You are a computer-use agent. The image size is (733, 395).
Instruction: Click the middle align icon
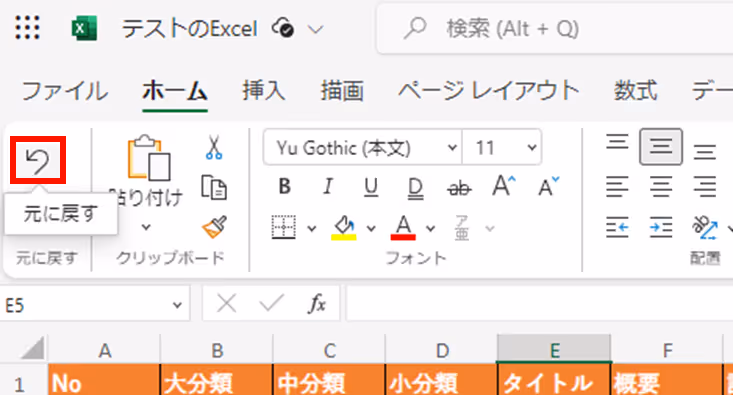pyautogui.click(x=661, y=146)
